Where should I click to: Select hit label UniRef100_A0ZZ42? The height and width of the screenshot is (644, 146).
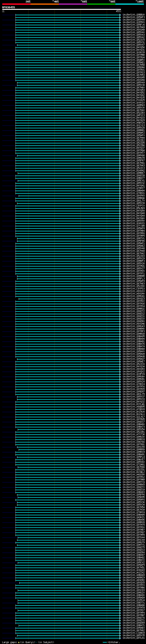tap(134, 572)
